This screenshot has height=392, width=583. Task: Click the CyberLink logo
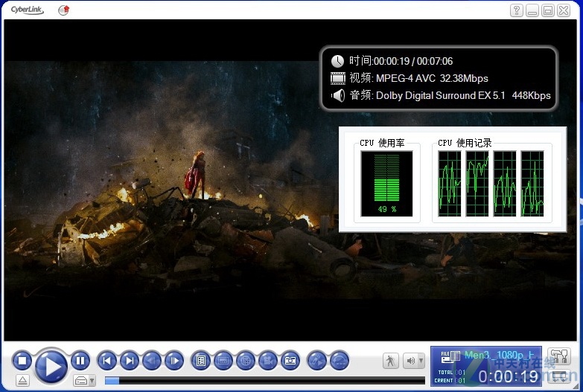[x=27, y=10]
